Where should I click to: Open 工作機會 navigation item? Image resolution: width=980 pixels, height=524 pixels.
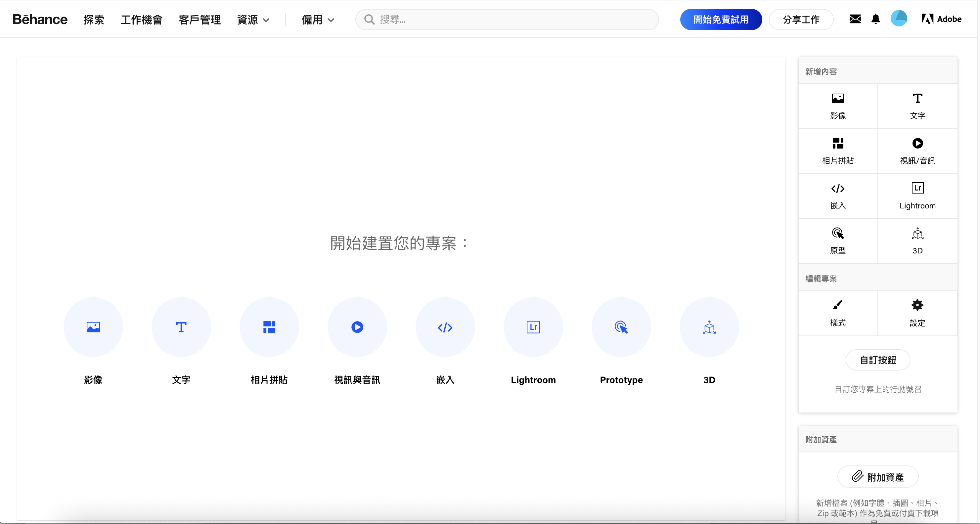pos(141,20)
